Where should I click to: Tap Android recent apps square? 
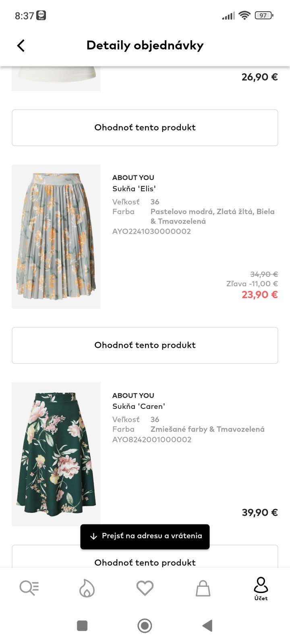click(x=82, y=625)
